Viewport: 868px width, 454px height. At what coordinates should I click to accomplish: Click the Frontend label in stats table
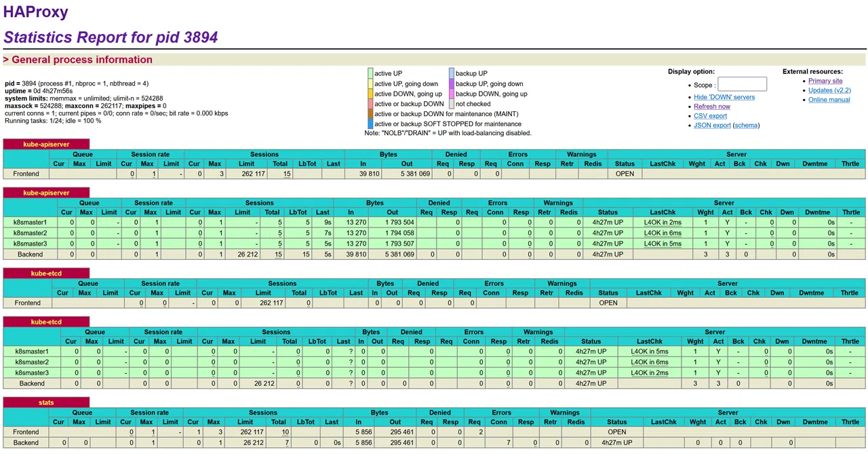[26, 432]
